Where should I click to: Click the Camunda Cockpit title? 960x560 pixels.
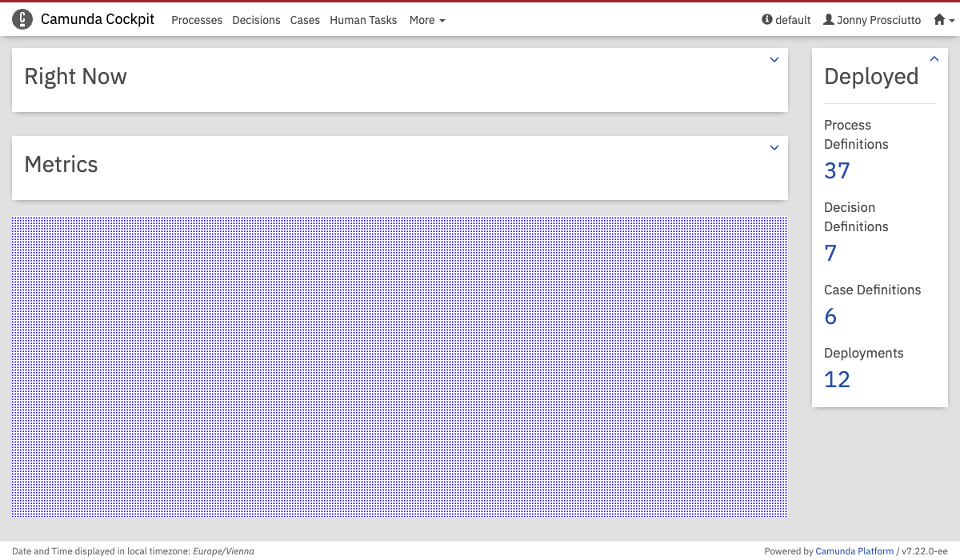98,20
